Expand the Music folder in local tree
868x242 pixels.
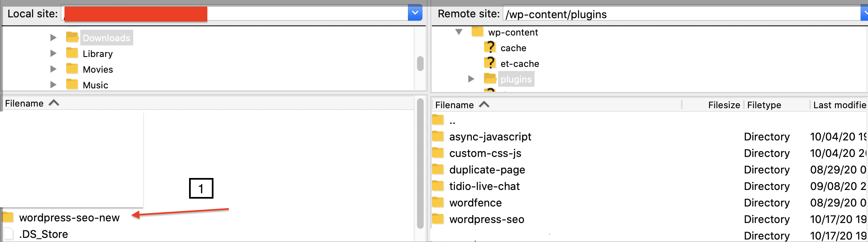click(x=53, y=85)
